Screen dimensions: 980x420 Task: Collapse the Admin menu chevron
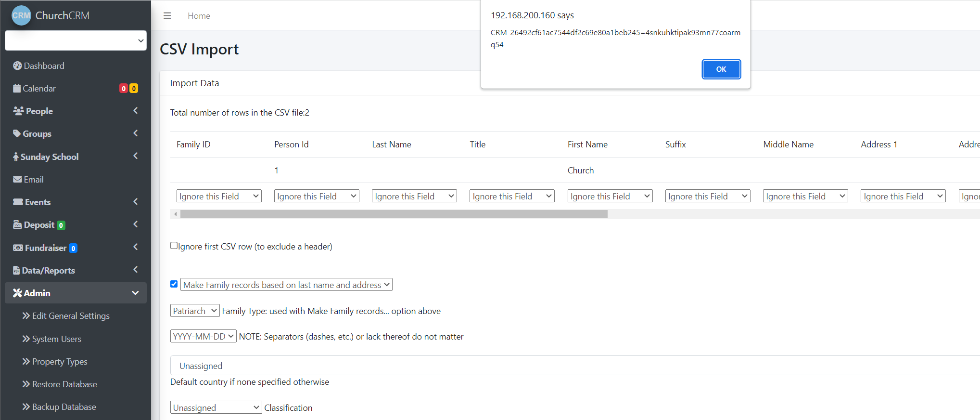point(136,293)
